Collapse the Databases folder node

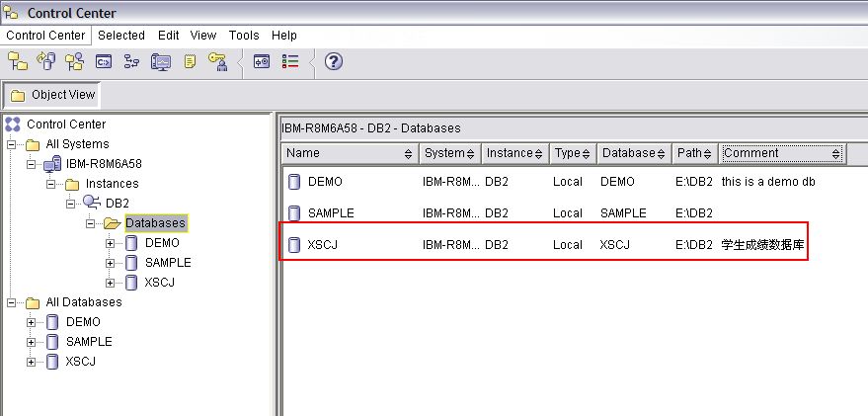click(x=90, y=223)
